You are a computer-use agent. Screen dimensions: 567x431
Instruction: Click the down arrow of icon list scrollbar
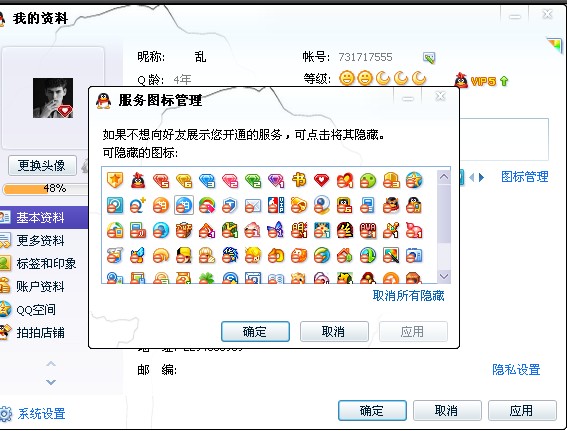(x=444, y=277)
